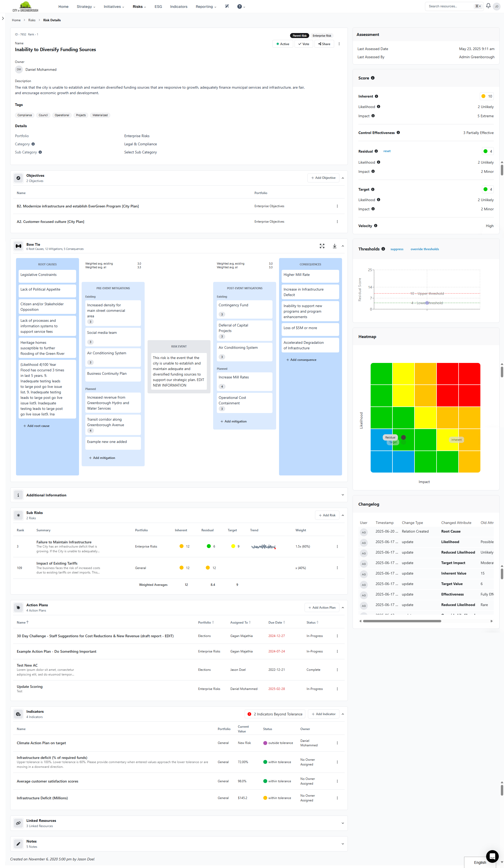This screenshot has width=504, height=868.
Task: Click the Notes pencil icon
Action: 18,844
